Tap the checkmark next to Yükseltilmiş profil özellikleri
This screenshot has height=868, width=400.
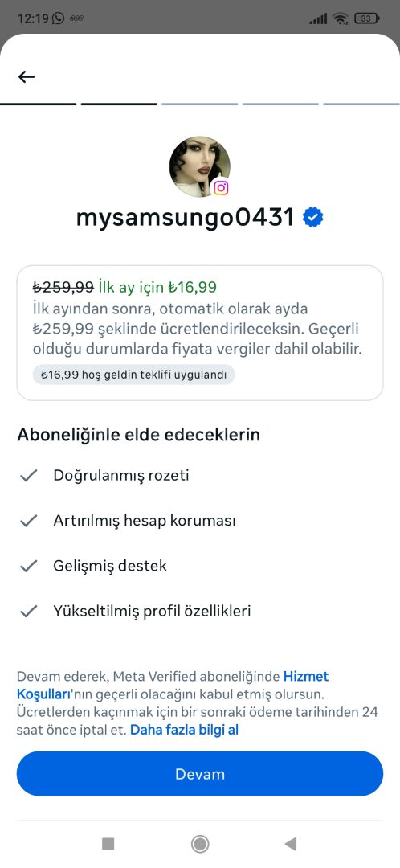[28, 611]
